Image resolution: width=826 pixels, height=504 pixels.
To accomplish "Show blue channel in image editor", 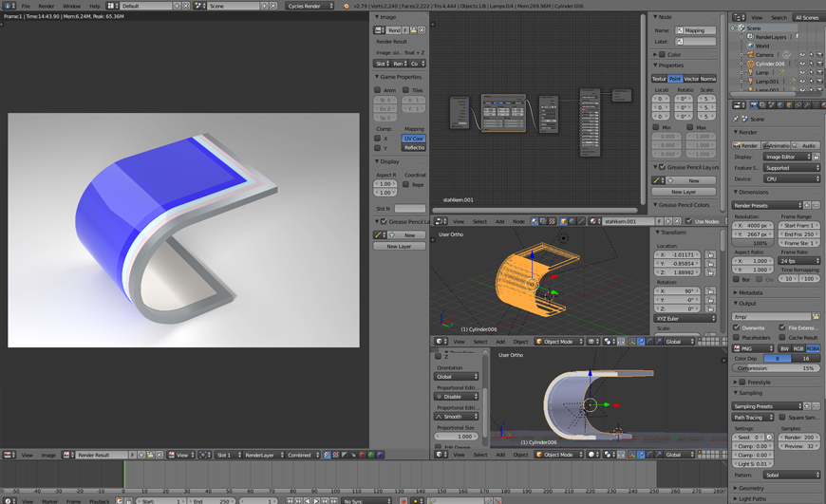I will 380,455.
